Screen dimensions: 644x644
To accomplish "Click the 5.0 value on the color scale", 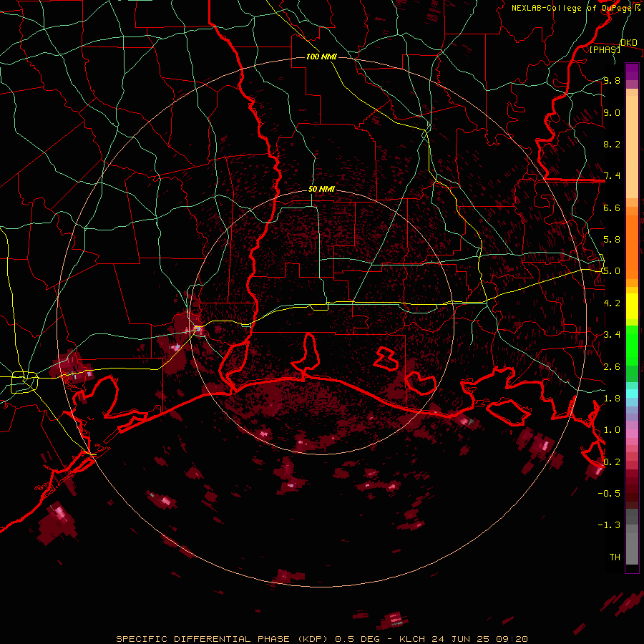I will (x=612, y=271).
